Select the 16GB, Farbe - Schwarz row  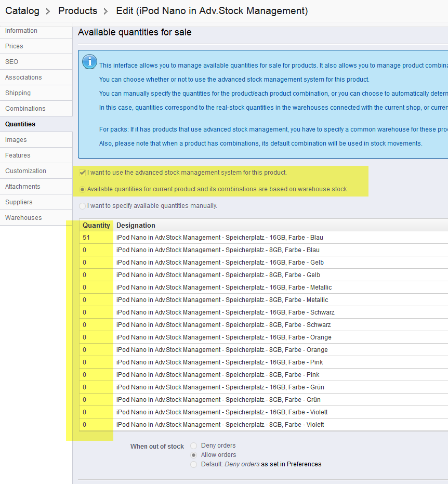[x=263, y=312]
